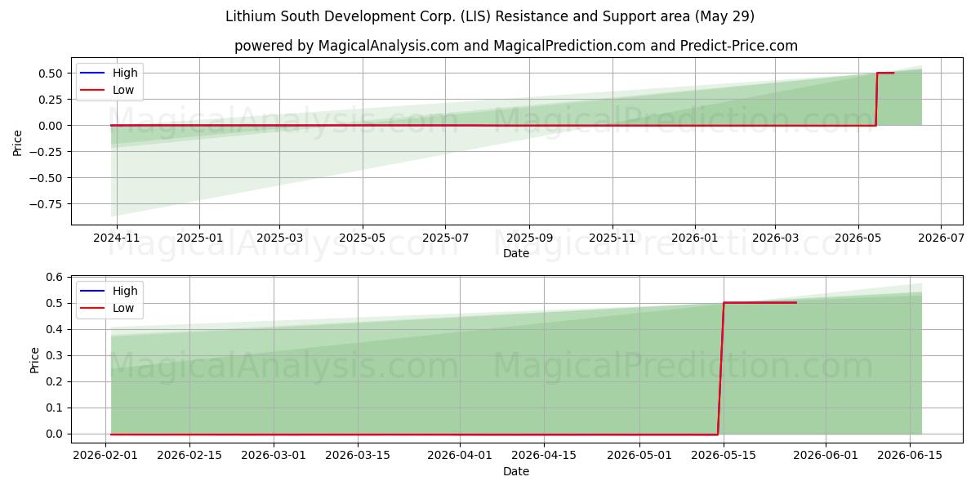Click the 2026-06-15 date tick label
Viewport: 980px width, 490px height.
910,456
